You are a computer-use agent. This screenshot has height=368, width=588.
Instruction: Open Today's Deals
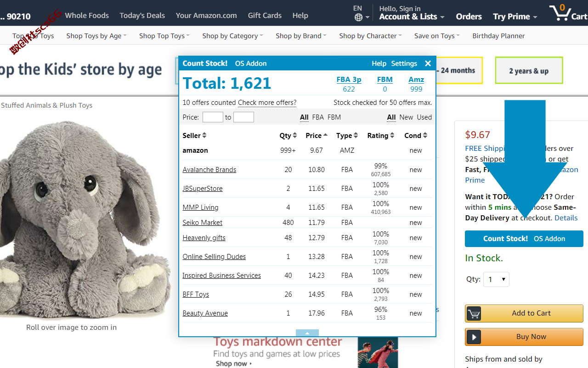click(x=142, y=16)
